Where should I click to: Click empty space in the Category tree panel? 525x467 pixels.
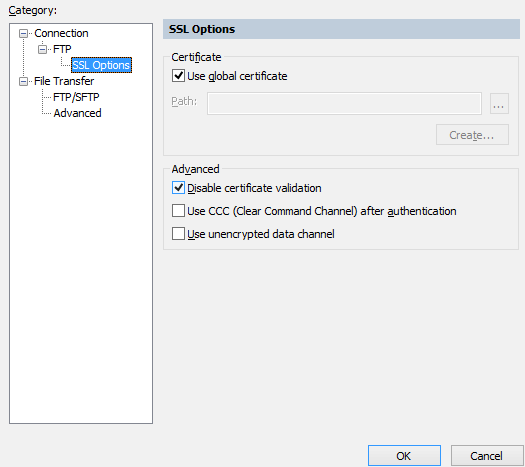81,268
